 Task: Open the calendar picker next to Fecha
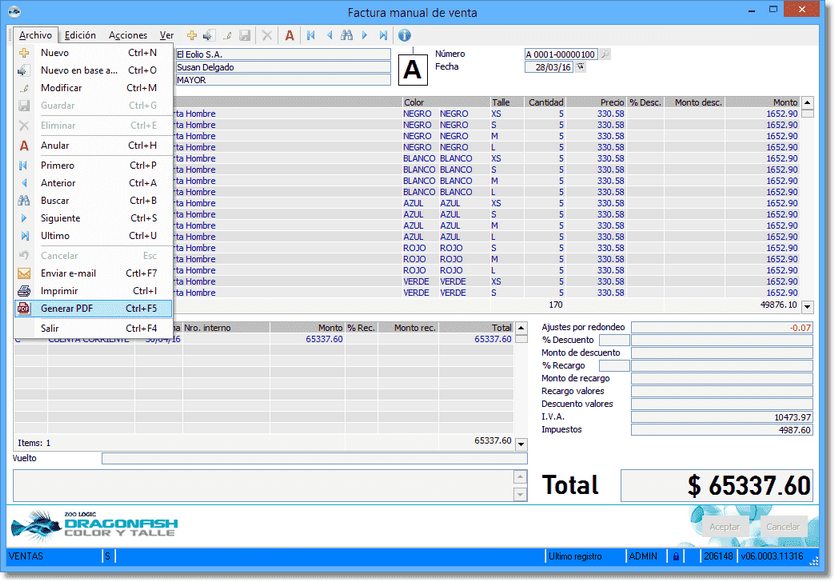(580, 67)
